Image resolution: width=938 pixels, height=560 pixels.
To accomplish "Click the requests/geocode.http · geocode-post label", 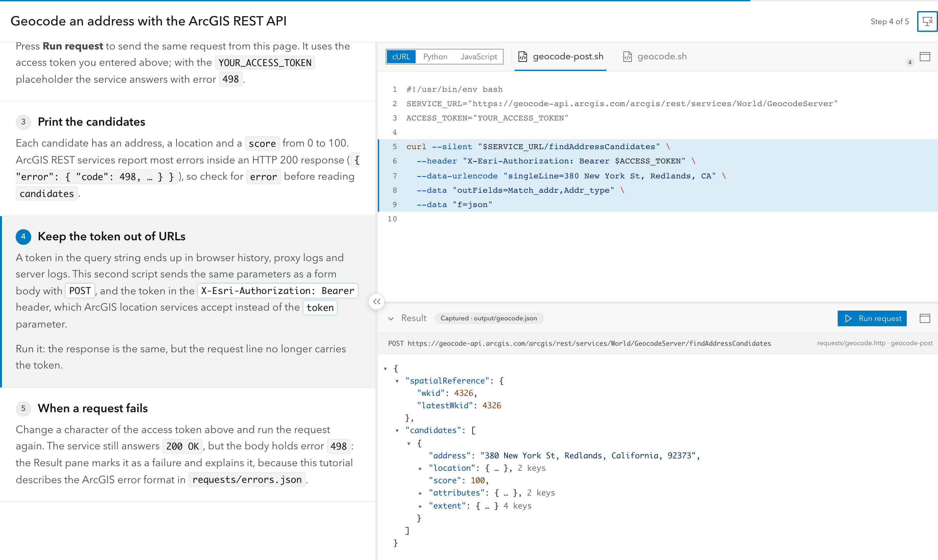I will [x=874, y=343].
